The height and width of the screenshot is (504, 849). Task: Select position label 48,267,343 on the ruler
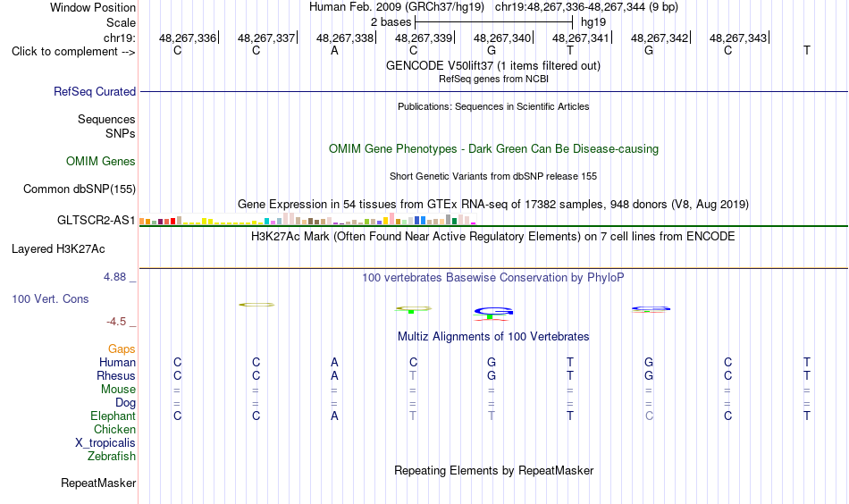738,38
